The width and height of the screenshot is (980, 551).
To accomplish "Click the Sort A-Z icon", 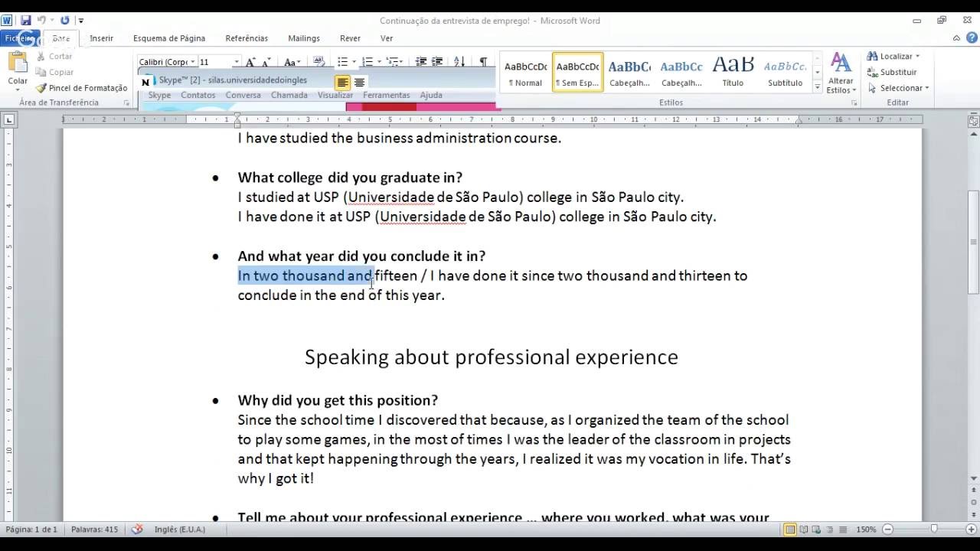I will click(459, 62).
